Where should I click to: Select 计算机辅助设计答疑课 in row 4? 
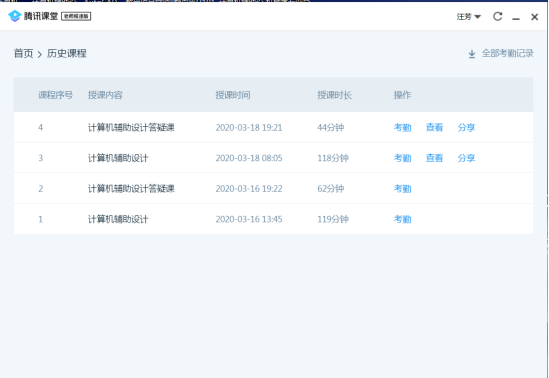pos(131,127)
